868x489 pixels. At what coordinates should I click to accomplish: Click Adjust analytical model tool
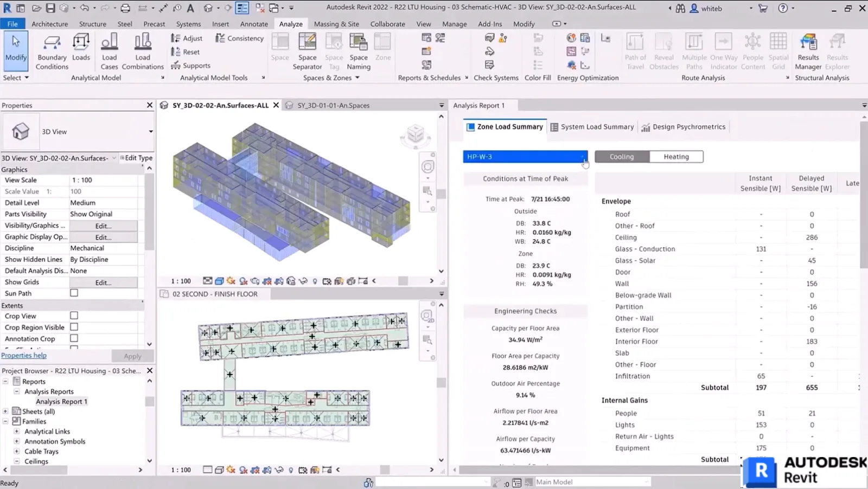(187, 38)
